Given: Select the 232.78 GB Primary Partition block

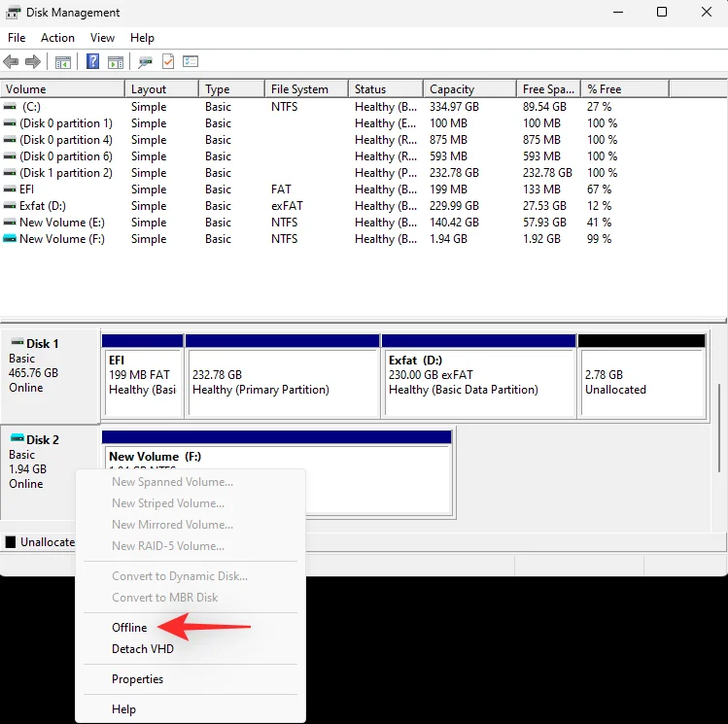Looking at the screenshot, I should (x=282, y=376).
